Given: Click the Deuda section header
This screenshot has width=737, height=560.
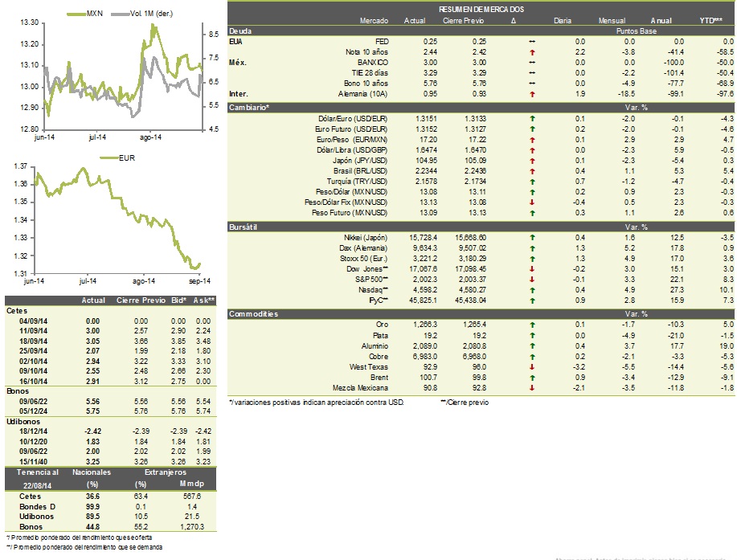Looking at the screenshot, I should pos(481,31).
